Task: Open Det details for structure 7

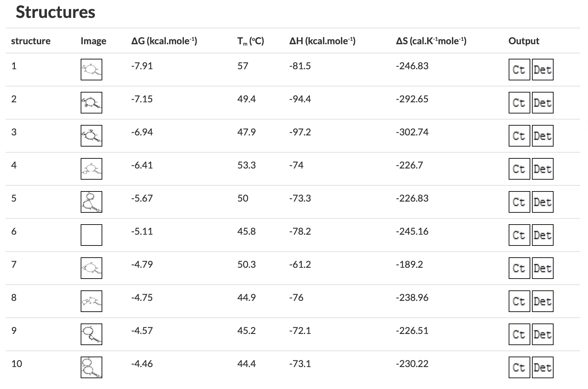Action: coord(542,268)
